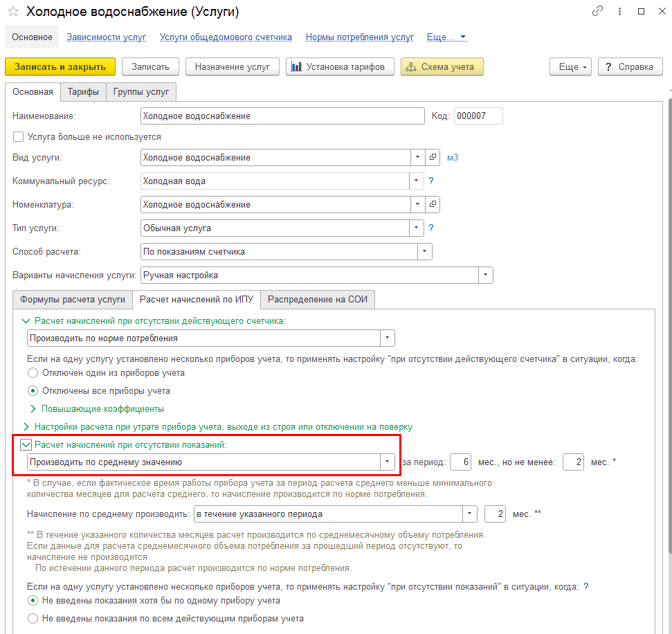Open Варианты начисления услуги dropdown
Viewport: 672px width, 634px height.
pyautogui.click(x=485, y=275)
